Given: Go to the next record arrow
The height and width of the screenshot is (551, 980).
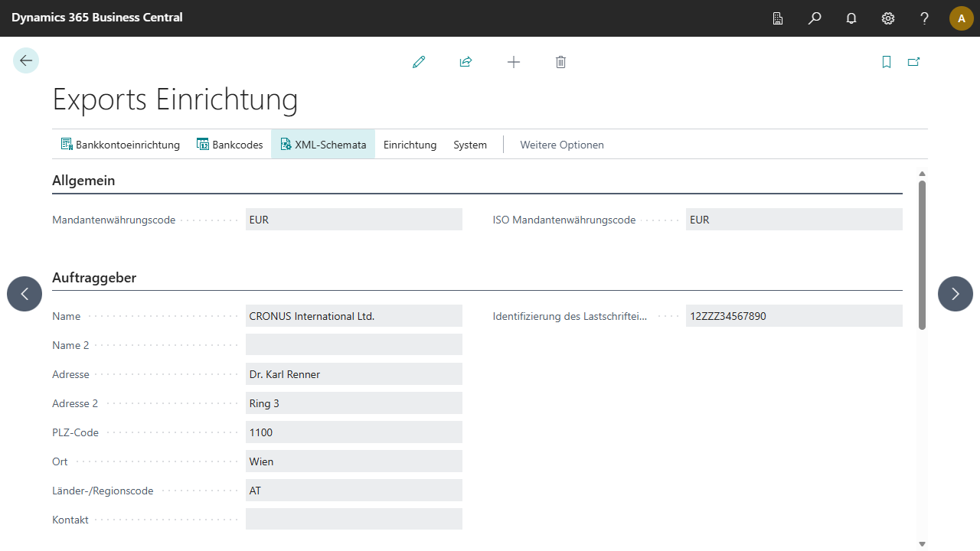Looking at the screenshot, I should pyautogui.click(x=955, y=294).
